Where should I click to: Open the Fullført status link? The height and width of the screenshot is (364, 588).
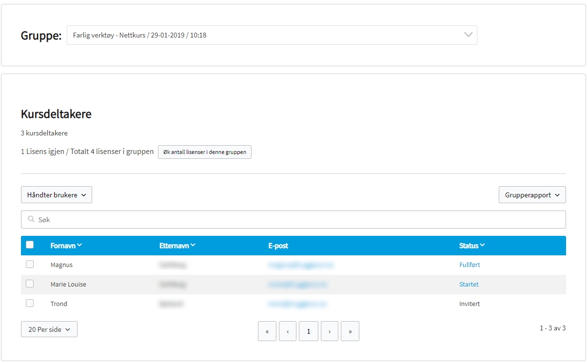(470, 265)
